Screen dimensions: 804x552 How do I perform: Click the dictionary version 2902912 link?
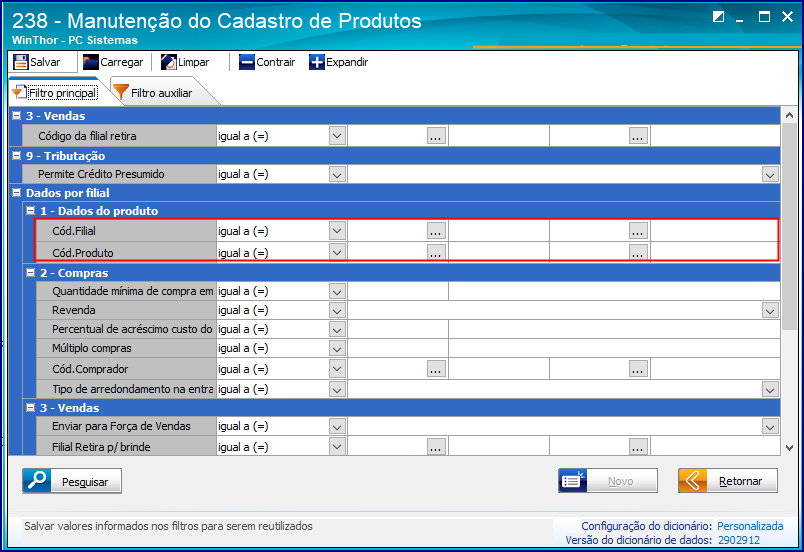(739, 540)
